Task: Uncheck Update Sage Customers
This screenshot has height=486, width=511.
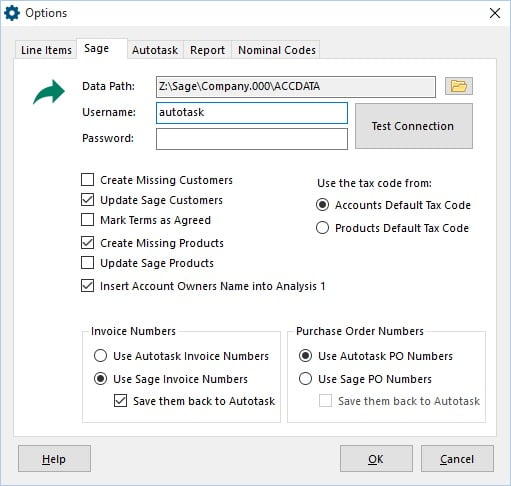Action: coord(87,200)
